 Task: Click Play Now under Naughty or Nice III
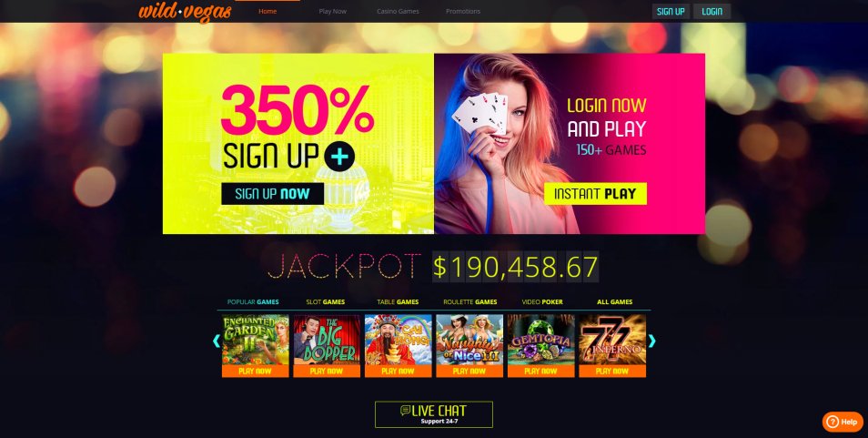[469, 371]
